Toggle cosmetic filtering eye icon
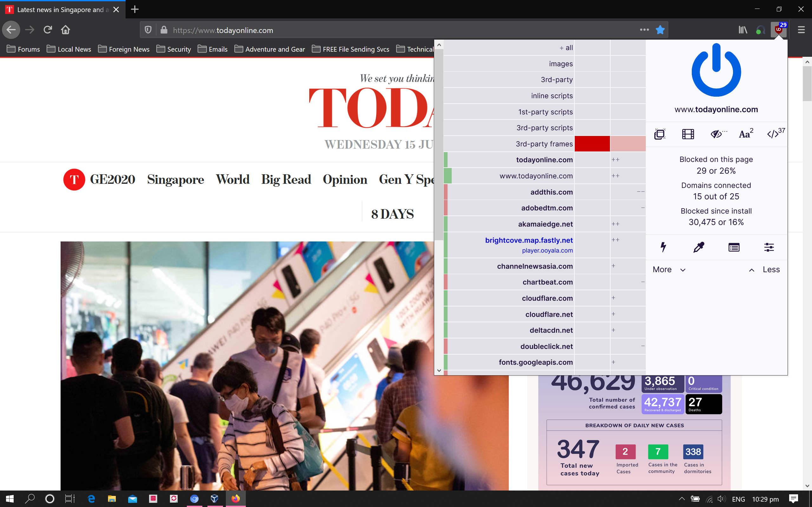Screen dimensions: 812x507 click(x=717, y=134)
